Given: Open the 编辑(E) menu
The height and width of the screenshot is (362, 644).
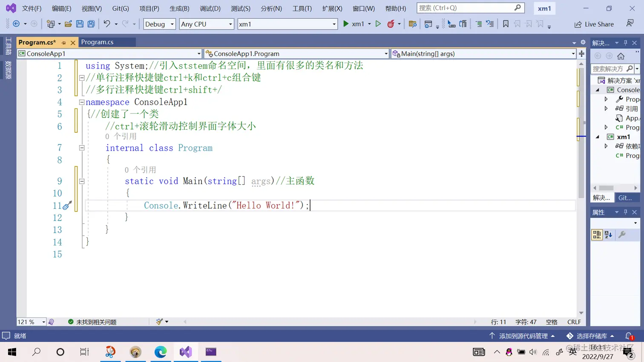Looking at the screenshot, I should pyautogui.click(x=62, y=9).
